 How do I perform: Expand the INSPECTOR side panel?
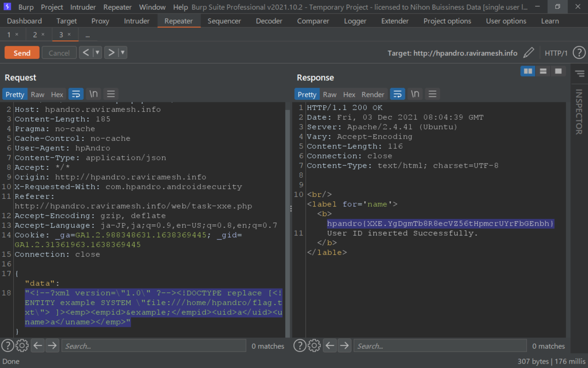(x=579, y=111)
